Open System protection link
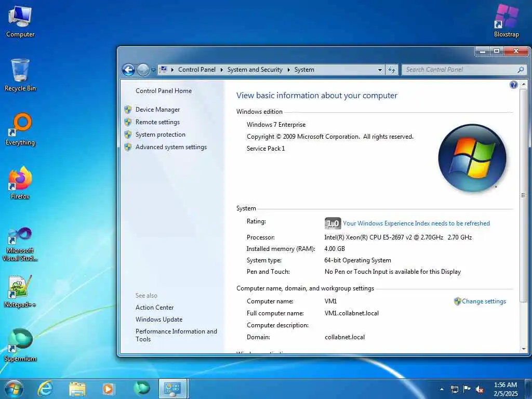This screenshot has height=399, width=532. click(x=160, y=135)
